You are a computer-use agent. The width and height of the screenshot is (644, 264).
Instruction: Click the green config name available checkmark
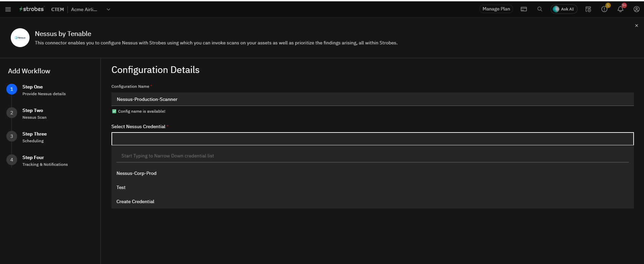pyautogui.click(x=114, y=111)
